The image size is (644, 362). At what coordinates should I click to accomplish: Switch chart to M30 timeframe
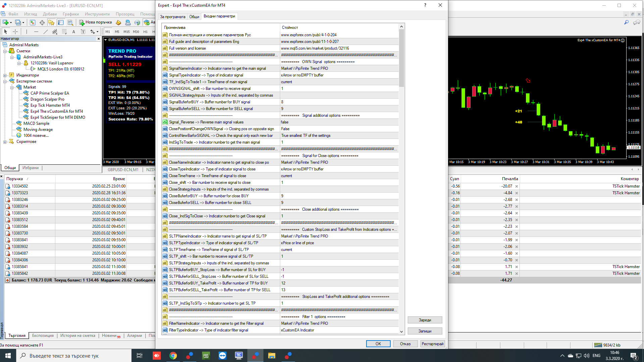(136, 32)
